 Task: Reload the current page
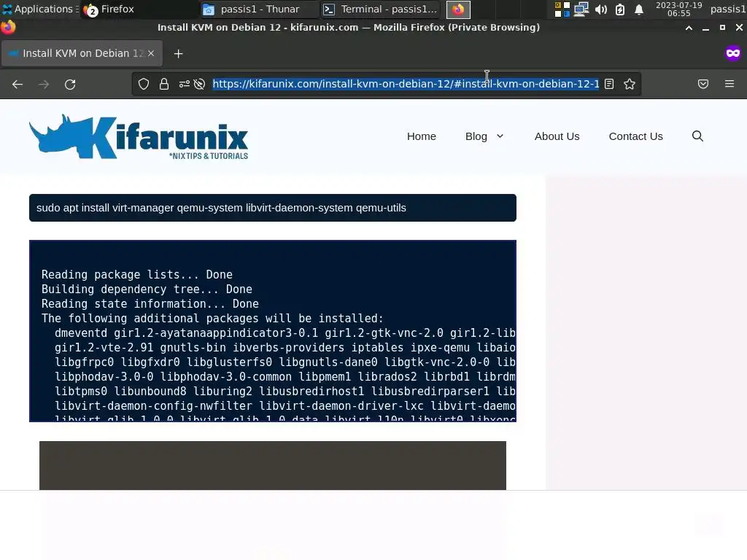tap(70, 85)
